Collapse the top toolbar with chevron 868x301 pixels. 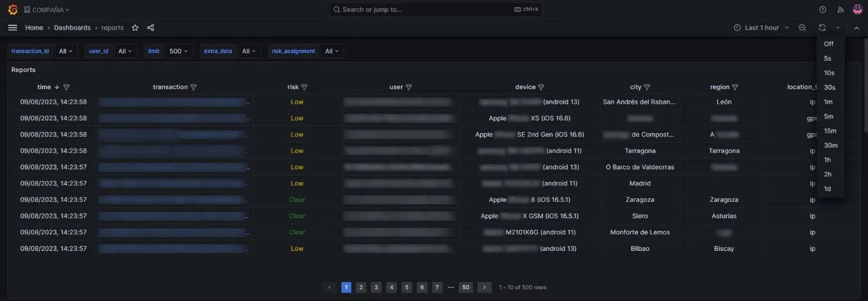pyautogui.click(x=857, y=28)
